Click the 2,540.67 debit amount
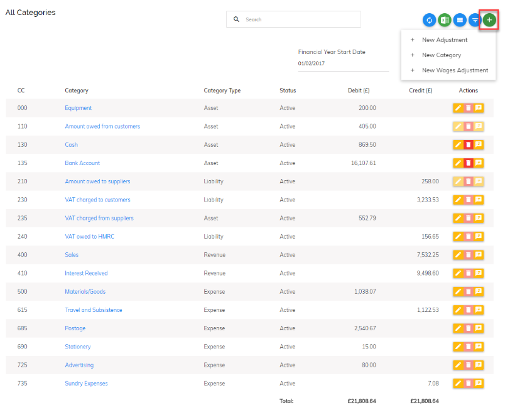This screenshot has height=420, width=505. point(365,328)
